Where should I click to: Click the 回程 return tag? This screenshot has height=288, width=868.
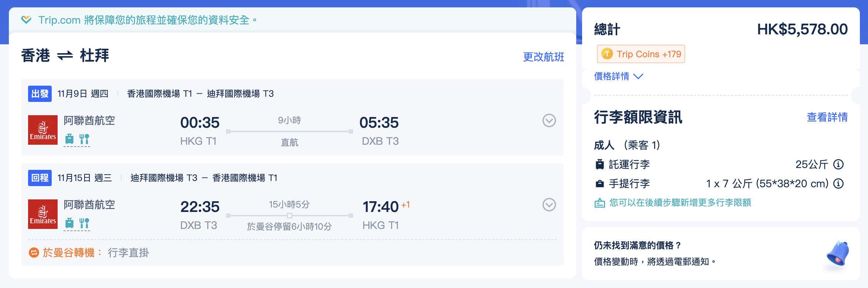[x=40, y=178]
